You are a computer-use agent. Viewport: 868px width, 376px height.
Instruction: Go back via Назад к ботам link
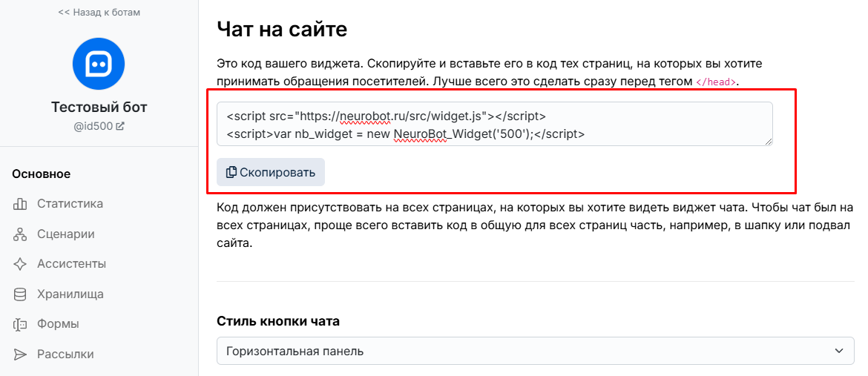pyautogui.click(x=99, y=12)
